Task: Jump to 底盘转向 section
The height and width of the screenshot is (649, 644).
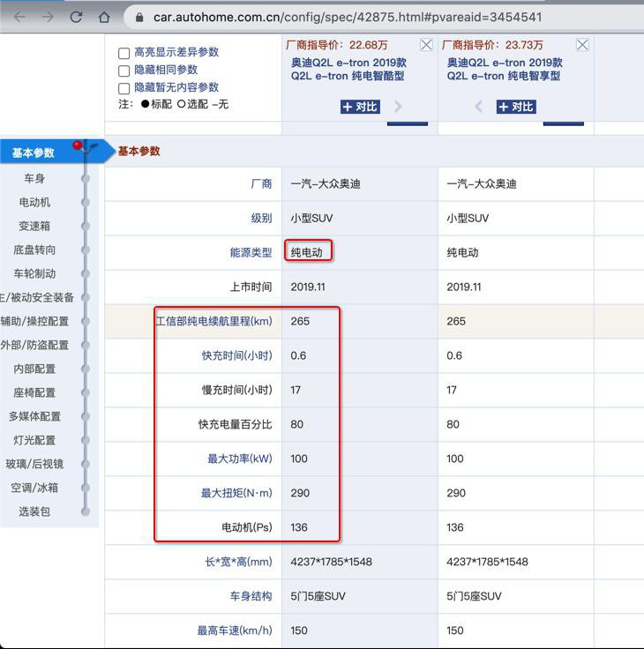Action: pyautogui.click(x=34, y=250)
